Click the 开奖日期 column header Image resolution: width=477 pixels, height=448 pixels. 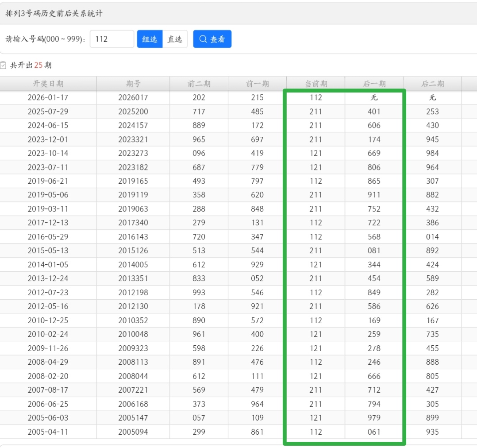click(48, 84)
